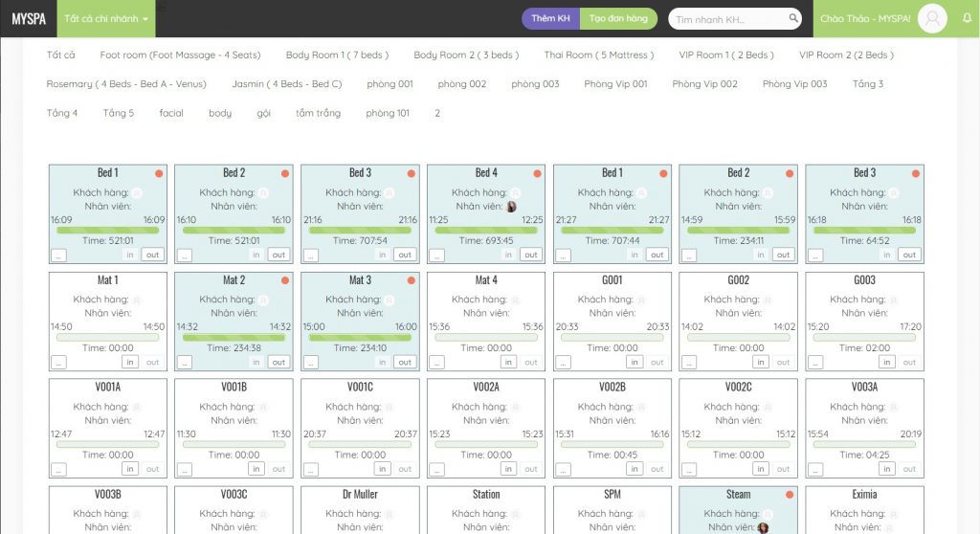Open the SPM card title
980x534 pixels.
click(612, 494)
